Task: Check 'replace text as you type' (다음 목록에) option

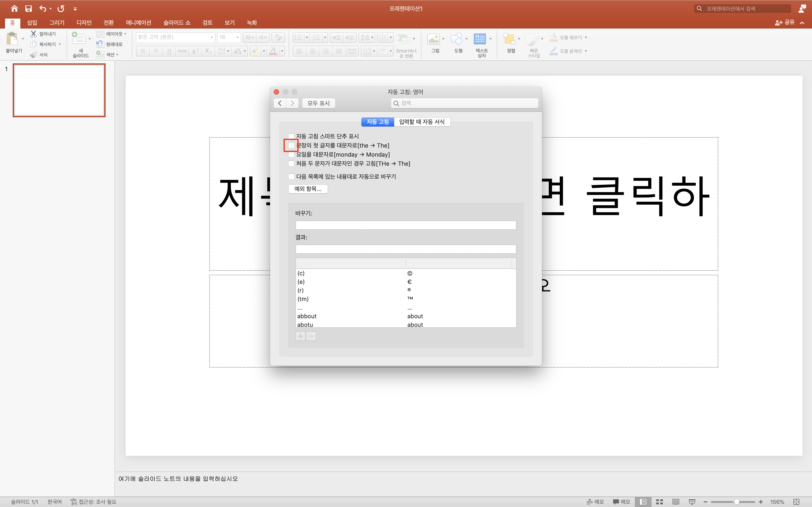Action: [x=291, y=176]
